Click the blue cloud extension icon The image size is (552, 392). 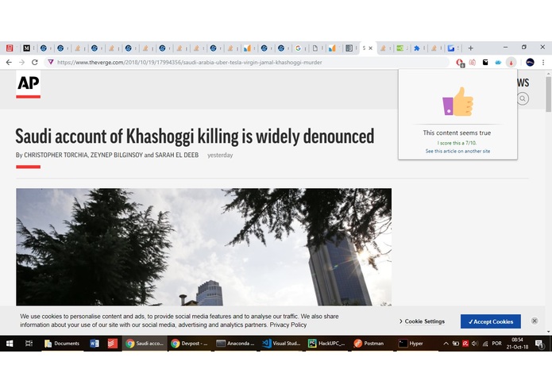click(x=498, y=62)
